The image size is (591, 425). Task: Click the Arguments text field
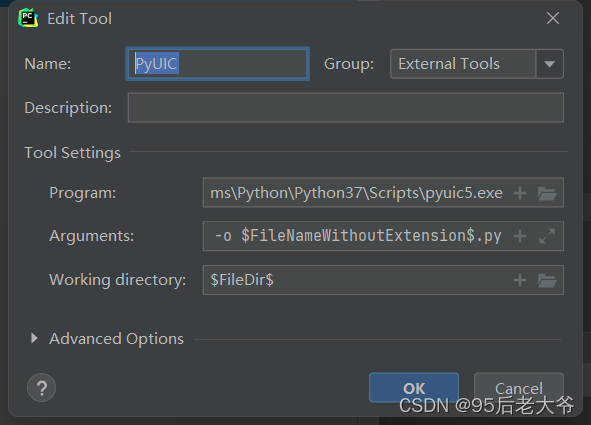(357, 236)
